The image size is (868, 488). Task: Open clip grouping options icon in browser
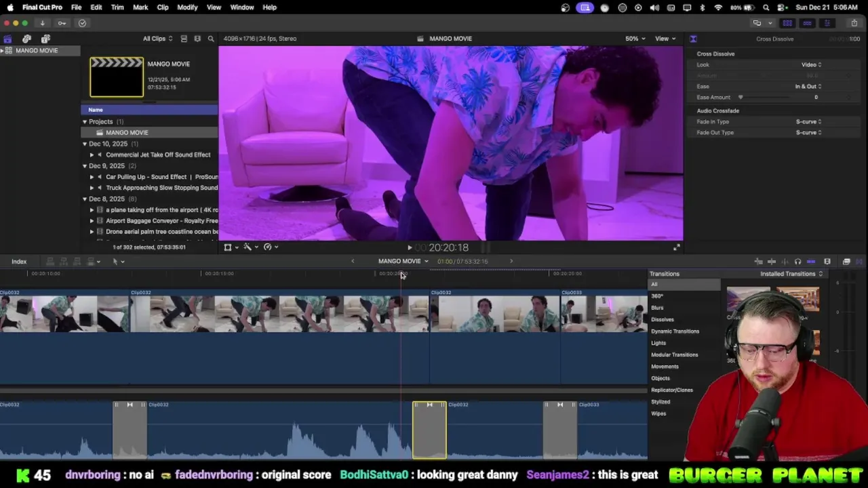pyautogui.click(x=197, y=39)
